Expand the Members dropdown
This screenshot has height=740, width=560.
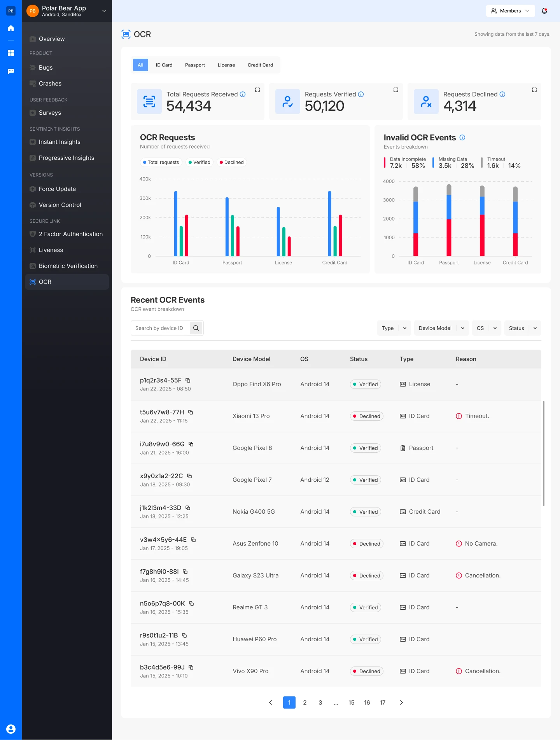[510, 11]
